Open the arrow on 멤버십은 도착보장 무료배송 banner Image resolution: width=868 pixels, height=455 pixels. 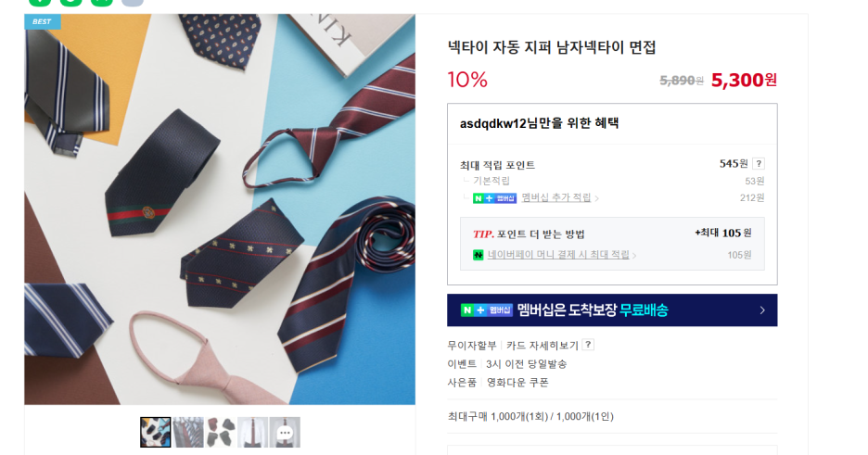tap(762, 310)
